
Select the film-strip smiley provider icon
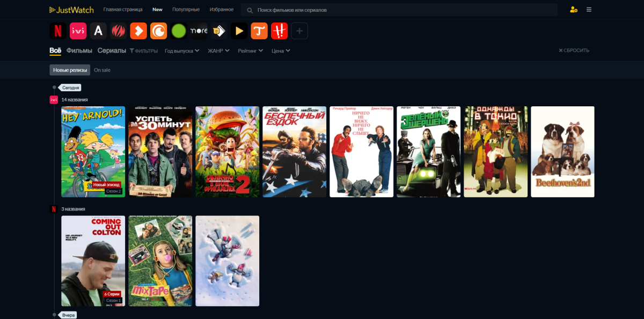click(219, 31)
